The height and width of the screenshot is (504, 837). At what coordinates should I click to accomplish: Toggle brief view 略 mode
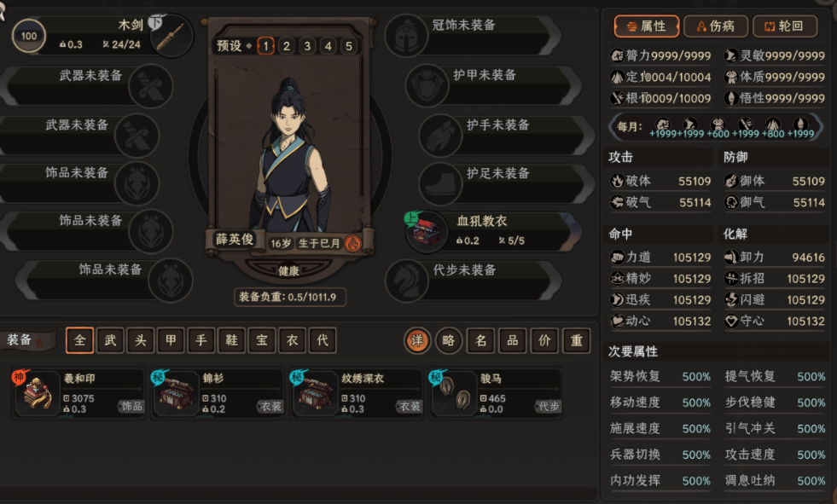pos(449,340)
